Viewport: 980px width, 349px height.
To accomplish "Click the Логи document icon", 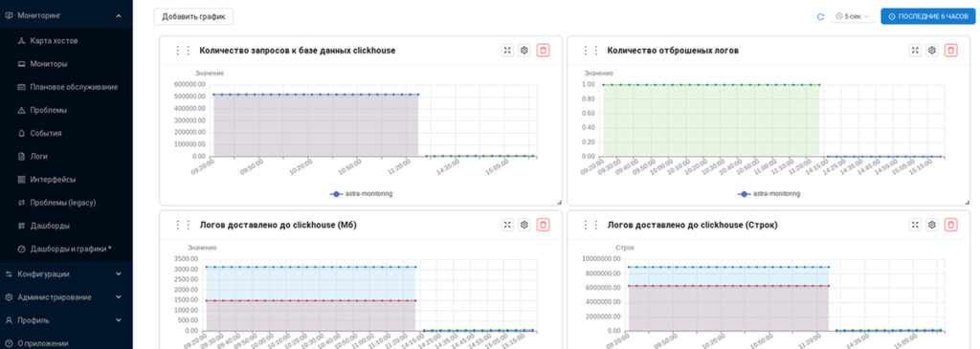I will (21, 156).
